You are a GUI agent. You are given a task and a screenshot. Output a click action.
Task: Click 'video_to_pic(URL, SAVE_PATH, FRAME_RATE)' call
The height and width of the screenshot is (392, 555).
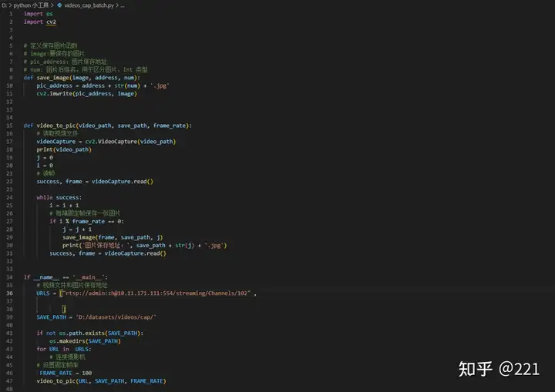coord(101,381)
